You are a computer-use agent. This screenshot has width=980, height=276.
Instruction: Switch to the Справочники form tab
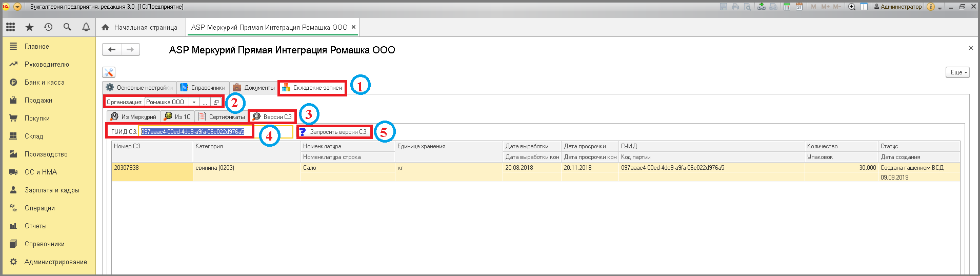[x=203, y=88]
